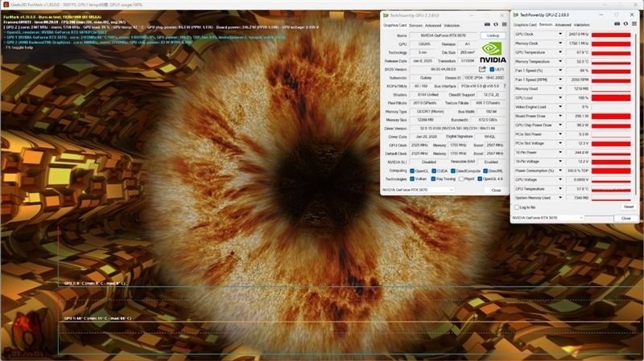Image resolution: width=644 pixels, height=361 pixels.
Task: Click the screenshot camera icon in Graphics Card window
Action: click(487, 25)
